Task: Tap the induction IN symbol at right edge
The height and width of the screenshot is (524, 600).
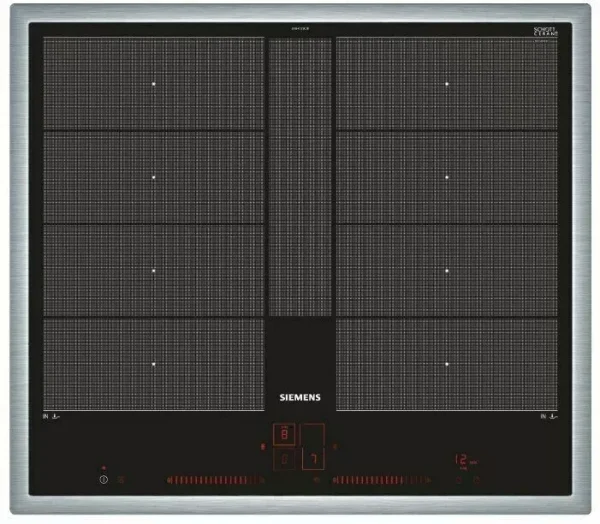Action: click(549, 416)
